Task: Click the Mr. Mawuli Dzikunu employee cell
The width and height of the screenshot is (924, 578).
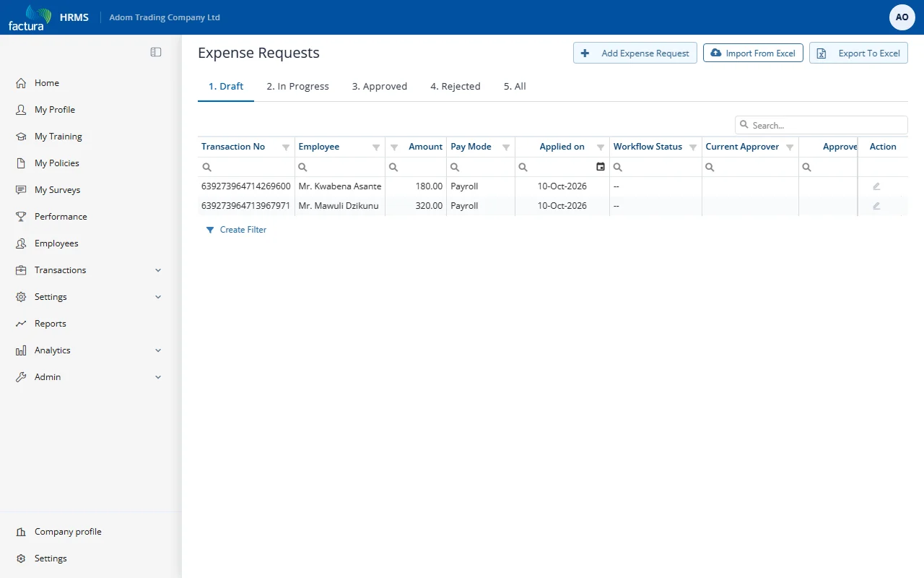Action: pyautogui.click(x=340, y=206)
